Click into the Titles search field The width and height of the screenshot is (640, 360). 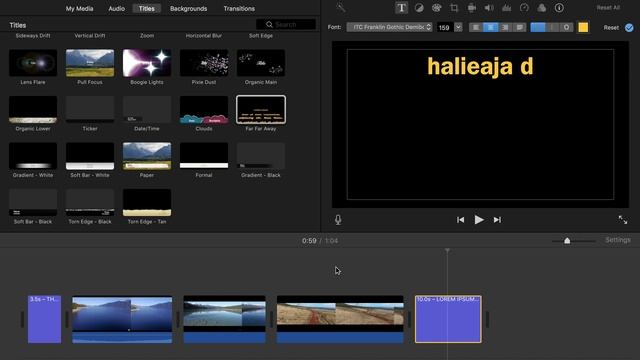pyautogui.click(x=286, y=24)
